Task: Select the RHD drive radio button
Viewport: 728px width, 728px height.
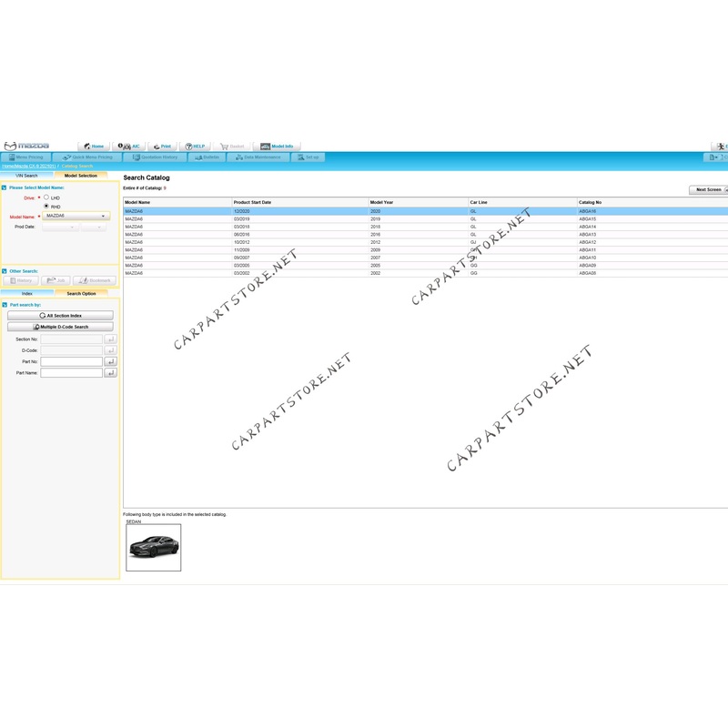Action: [46, 206]
